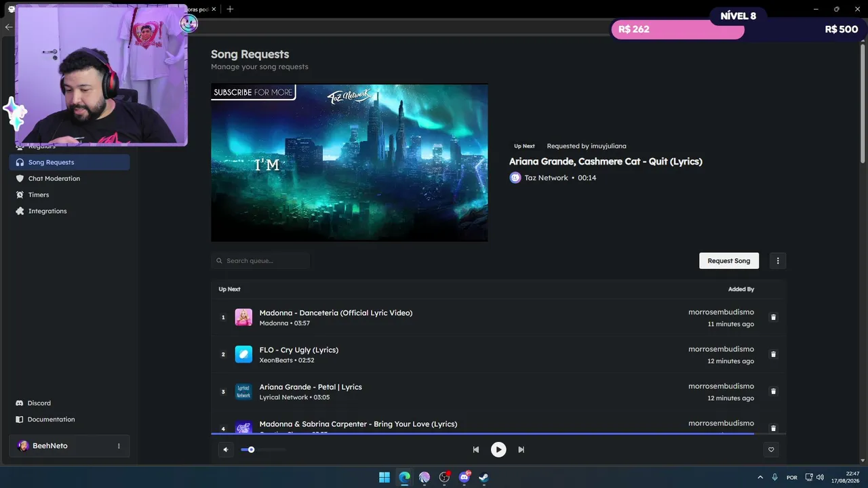868x488 pixels.
Task: Open Discord from the taskbar
Action: (465, 477)
